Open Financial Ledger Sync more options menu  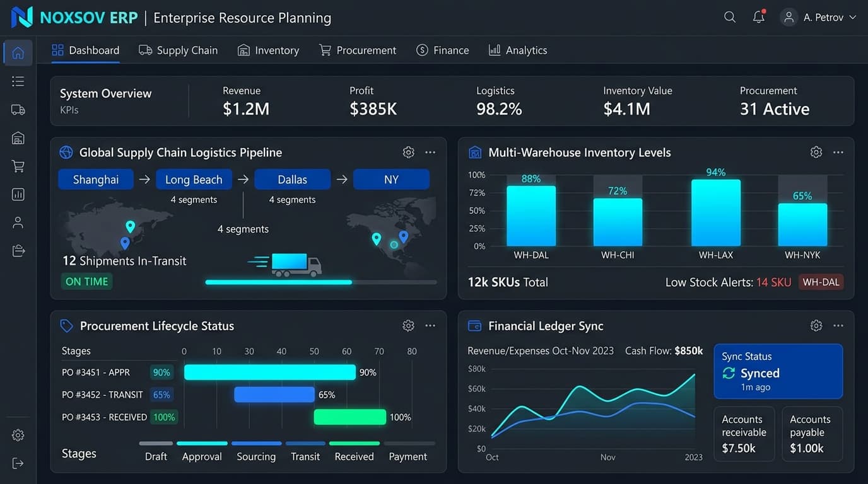point(838,326)
